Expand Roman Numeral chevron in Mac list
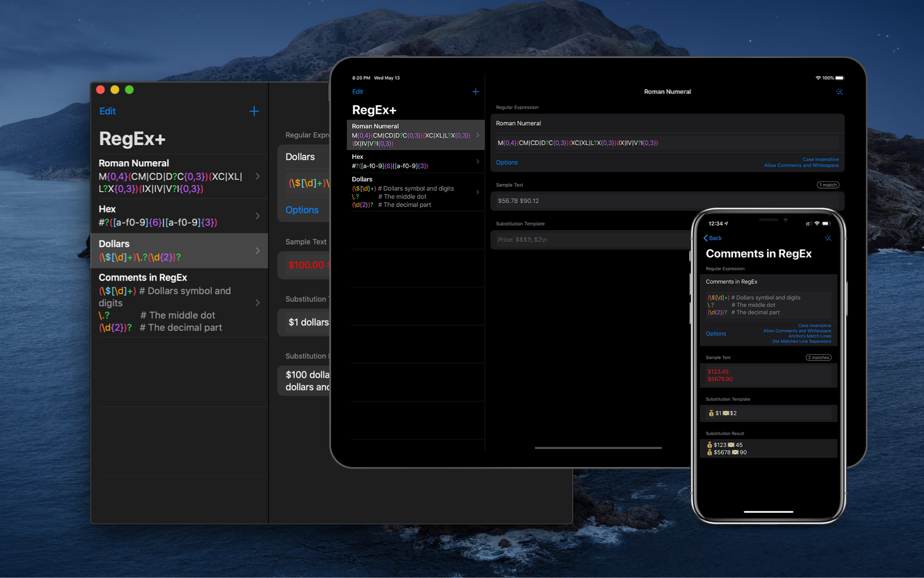The width and height of the screenshot is (924, 578). (x=258, y=176)
